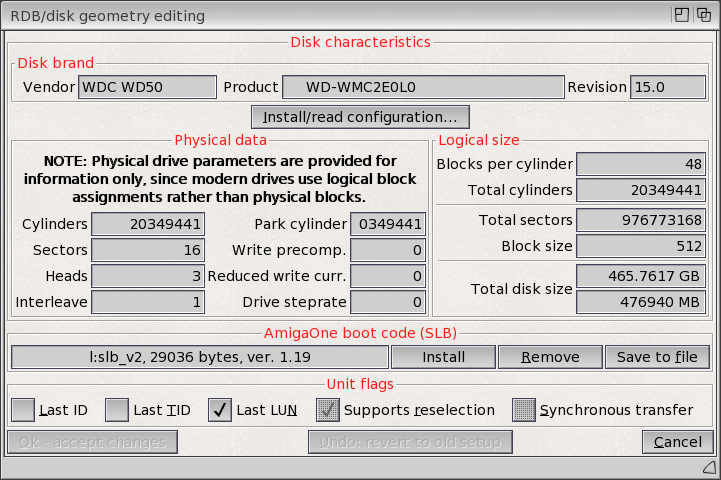Click the resize handle in bottom-right corner

(709, 468)
